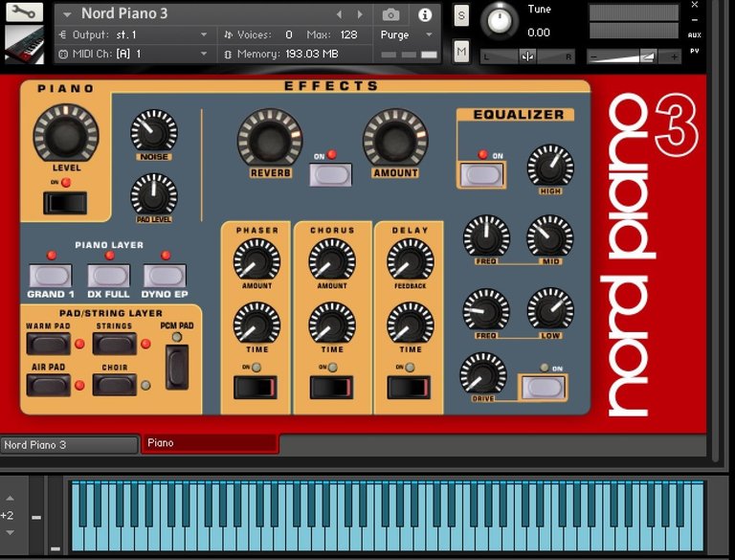Image resolution: width=735 pixels, height=560 pixels.
Task: Select the DX FULL piano layer
Action: point(108,276)
